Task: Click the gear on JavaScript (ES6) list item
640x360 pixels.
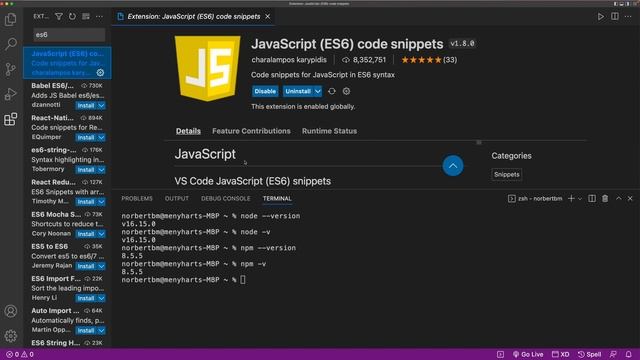Action: 100,73
